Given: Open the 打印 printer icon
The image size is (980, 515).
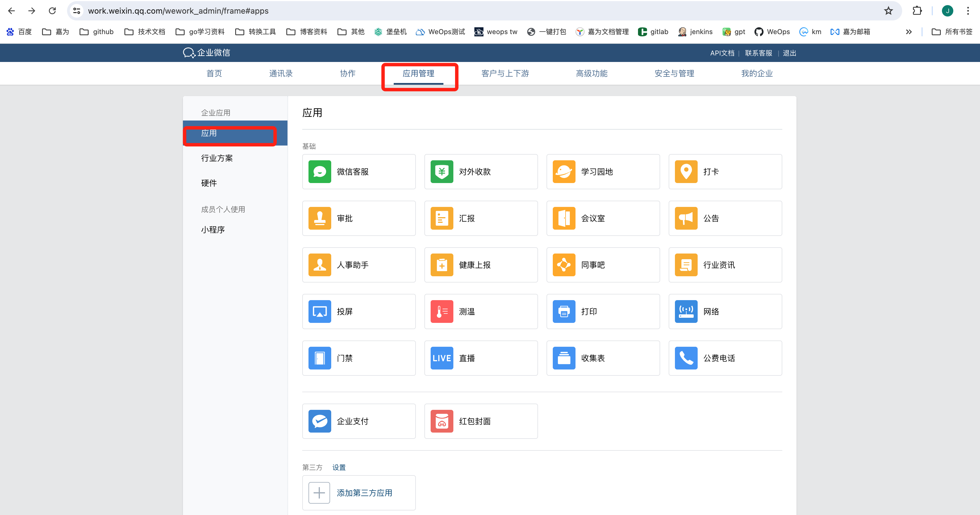Looking at the screenshot, I should pyautogui.click(x=564, y=312).
